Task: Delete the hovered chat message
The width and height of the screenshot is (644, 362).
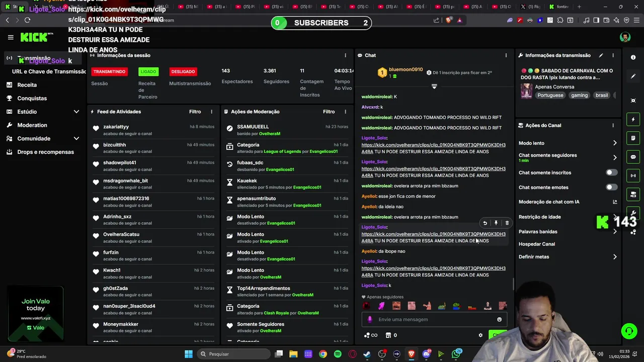Action: [507, 223]
